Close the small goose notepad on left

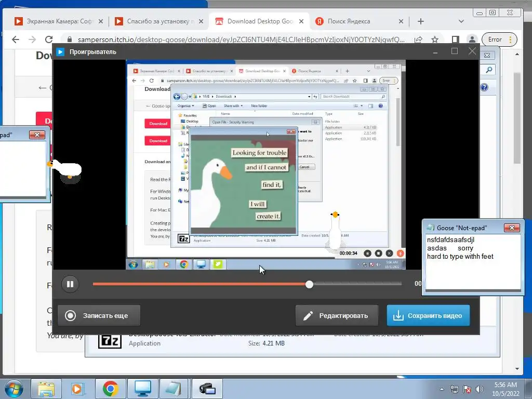[37, 135]
